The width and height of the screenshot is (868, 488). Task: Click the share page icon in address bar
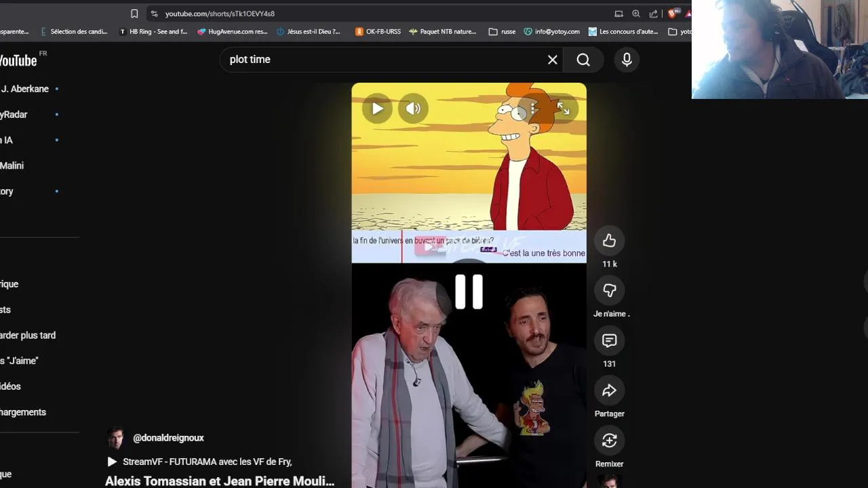pyautogui.click(x=654, y=14)
